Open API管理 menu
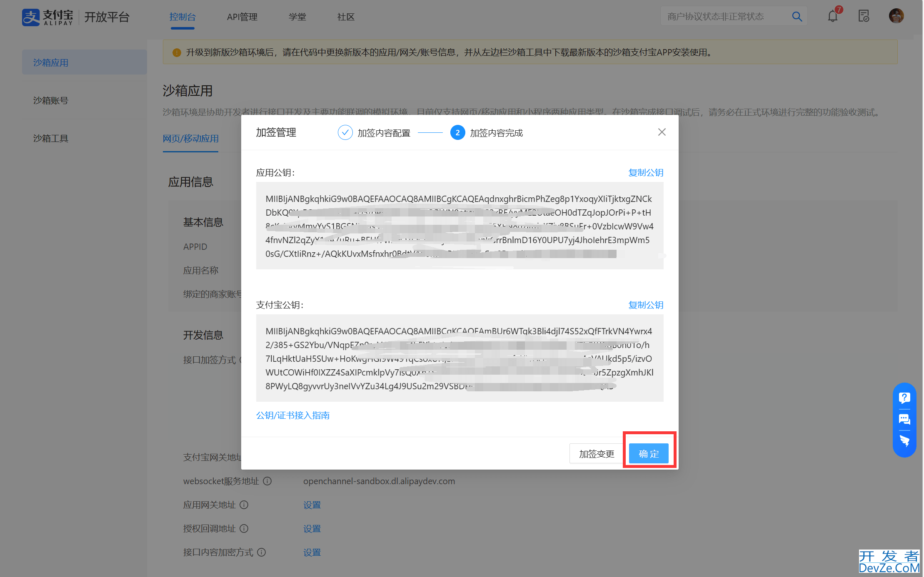 point(242,17)
